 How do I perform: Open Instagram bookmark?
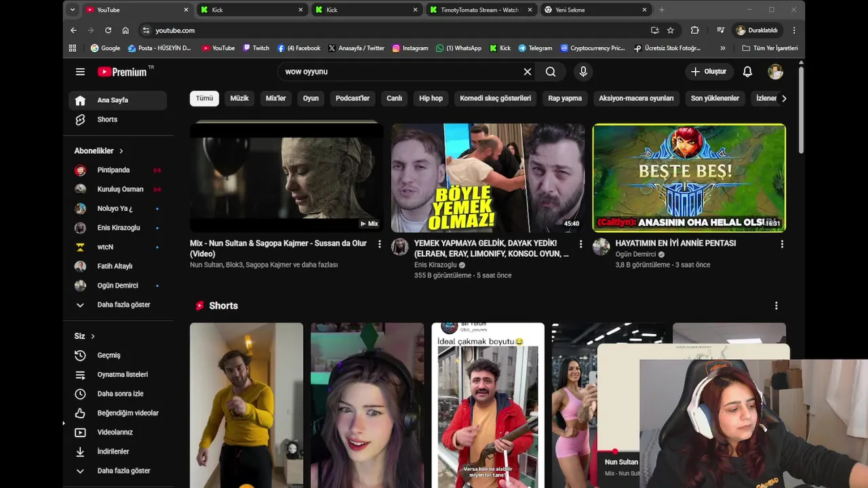(x=410, y=48)
